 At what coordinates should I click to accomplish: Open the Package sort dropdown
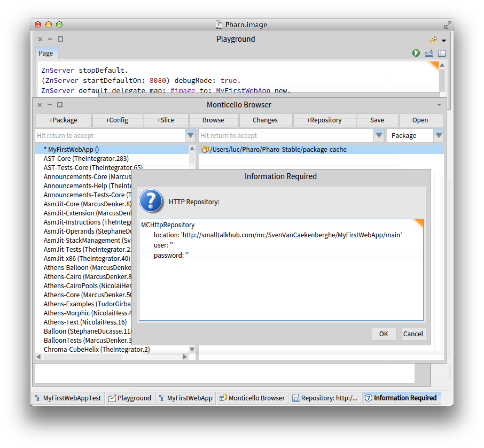point(438,135)
